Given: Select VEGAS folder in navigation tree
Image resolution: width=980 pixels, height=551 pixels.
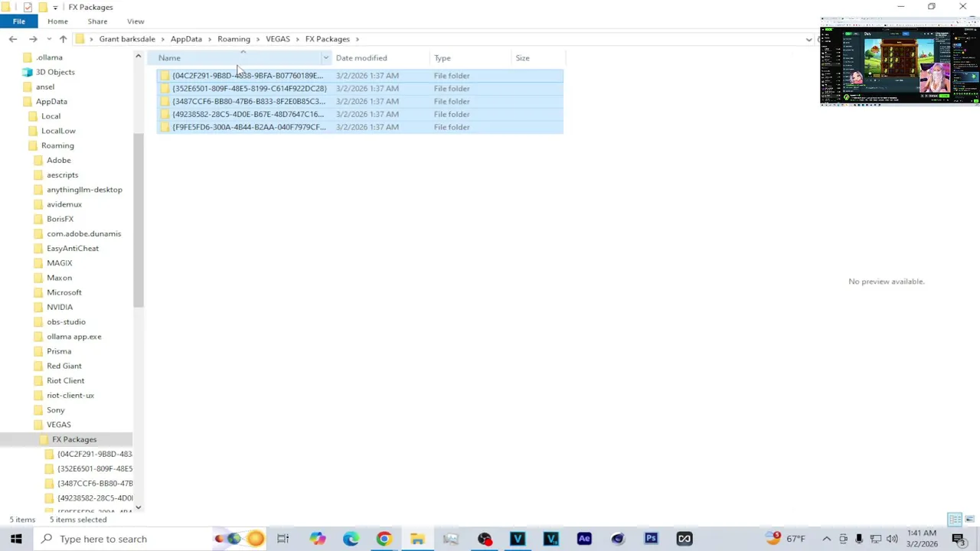Looking at the screenshot, I should click(x=59, y=425).
